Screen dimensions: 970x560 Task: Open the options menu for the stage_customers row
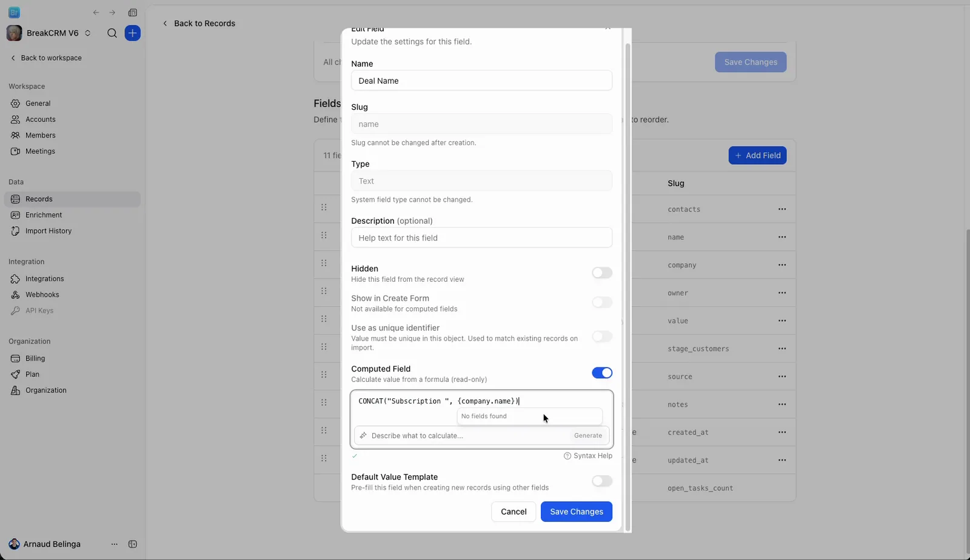pos(782,348)
